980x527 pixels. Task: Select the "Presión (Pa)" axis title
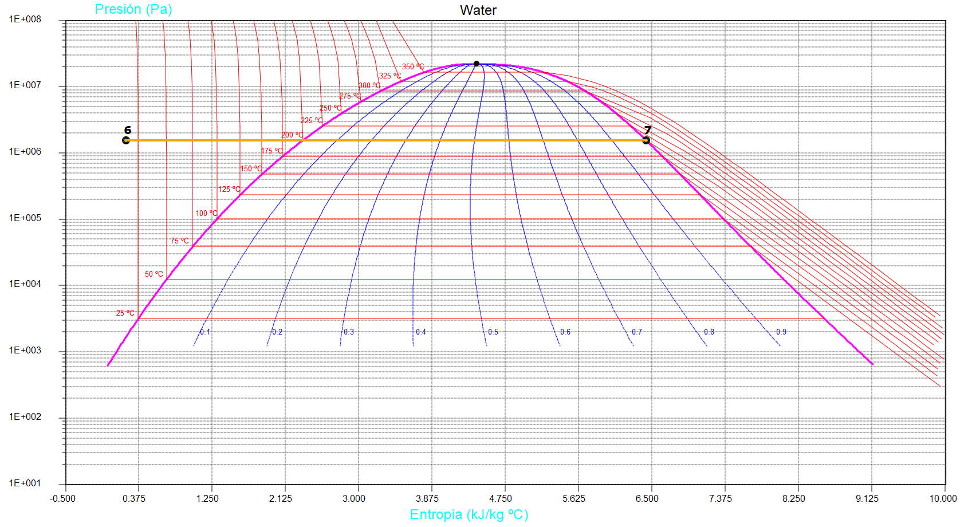pos(133,9)
